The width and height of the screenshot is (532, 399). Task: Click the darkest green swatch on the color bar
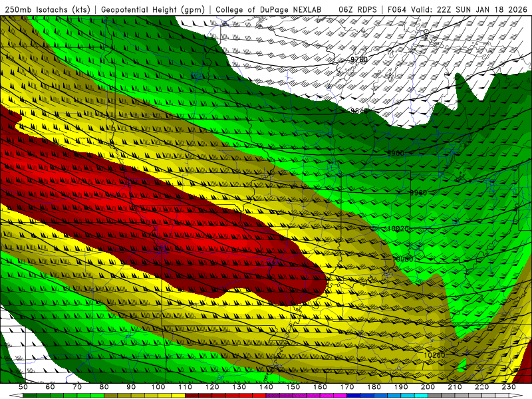pos(30,395)
